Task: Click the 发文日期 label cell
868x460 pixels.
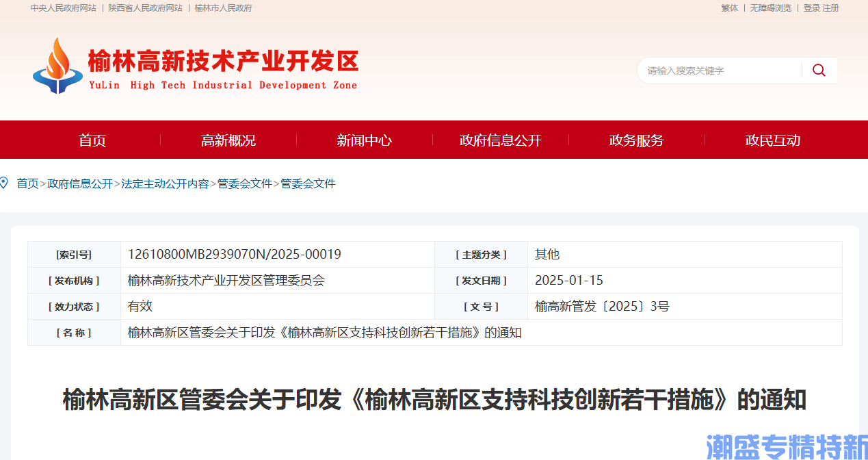Action: (x=481, y=281)
